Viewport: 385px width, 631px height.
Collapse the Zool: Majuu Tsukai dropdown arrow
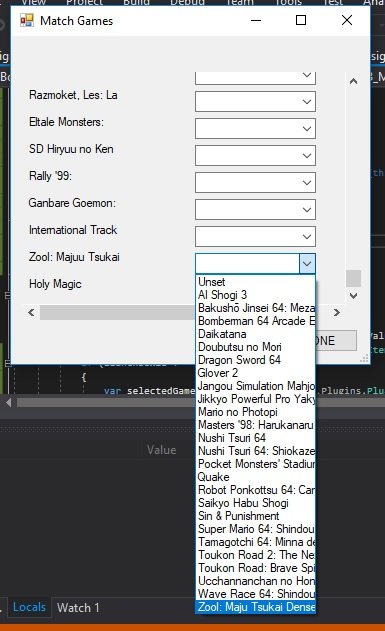(307, 264)
